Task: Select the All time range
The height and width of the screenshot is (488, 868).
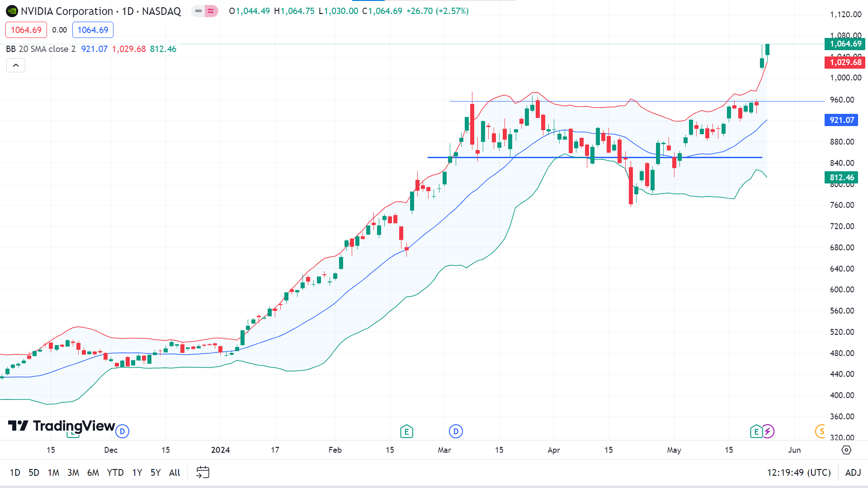Action: point(175,472)
